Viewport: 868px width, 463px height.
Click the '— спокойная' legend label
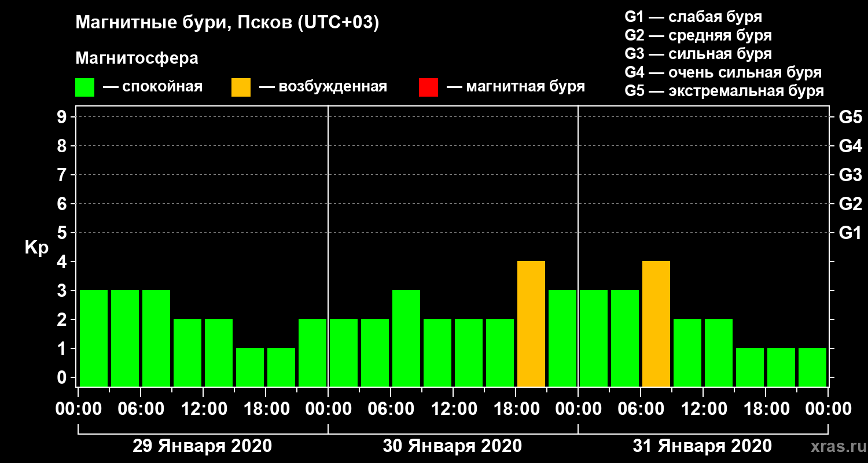[x=153, y=87]
